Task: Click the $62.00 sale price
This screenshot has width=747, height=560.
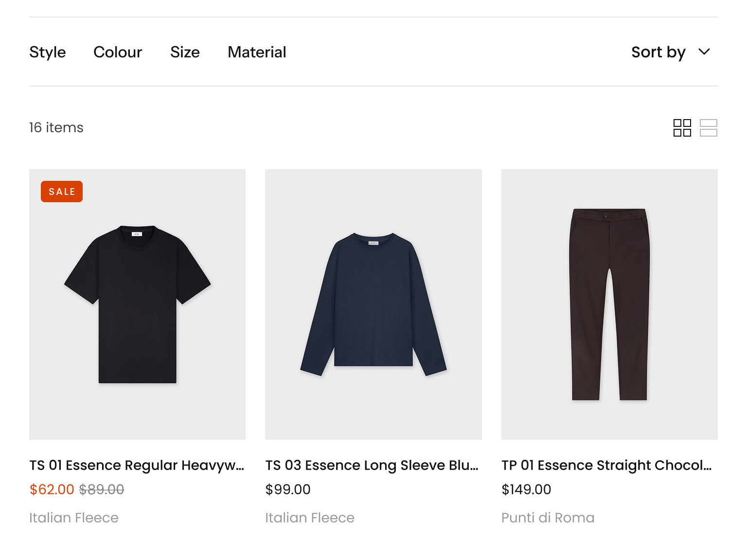Action: click(52, 490)
